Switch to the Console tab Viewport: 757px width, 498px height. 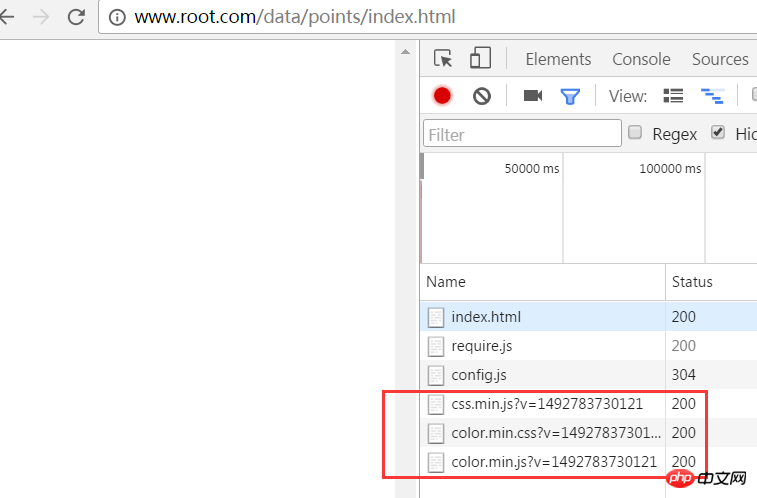pyautogui.click(x=641, y=59)
